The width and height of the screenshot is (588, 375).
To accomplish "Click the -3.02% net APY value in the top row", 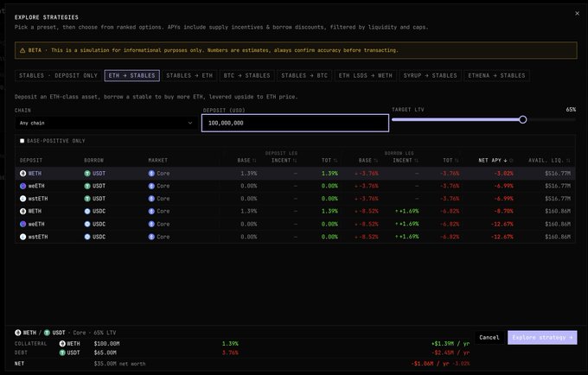I will coord(503,174).
